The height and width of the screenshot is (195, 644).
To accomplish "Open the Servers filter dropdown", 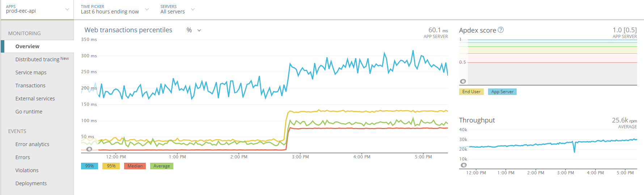I will tap(177, 9).
